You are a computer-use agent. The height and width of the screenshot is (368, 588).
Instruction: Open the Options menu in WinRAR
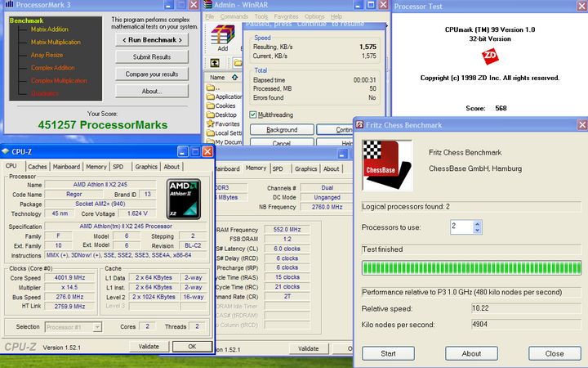click(x=314, y=16)
